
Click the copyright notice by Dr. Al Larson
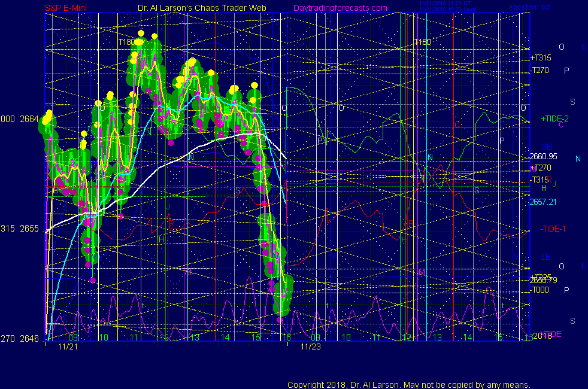tap(409, 384)
